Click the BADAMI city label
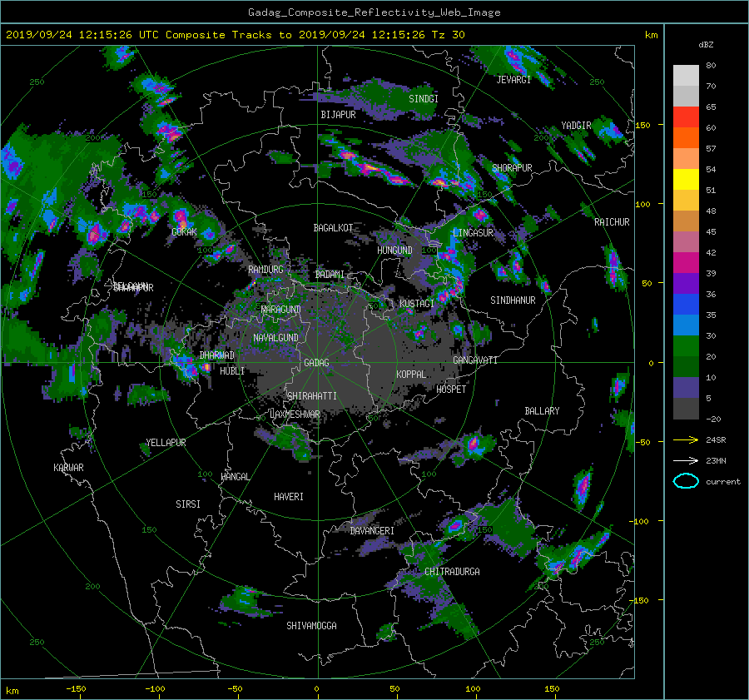749x700 pixels. (330, 275)
